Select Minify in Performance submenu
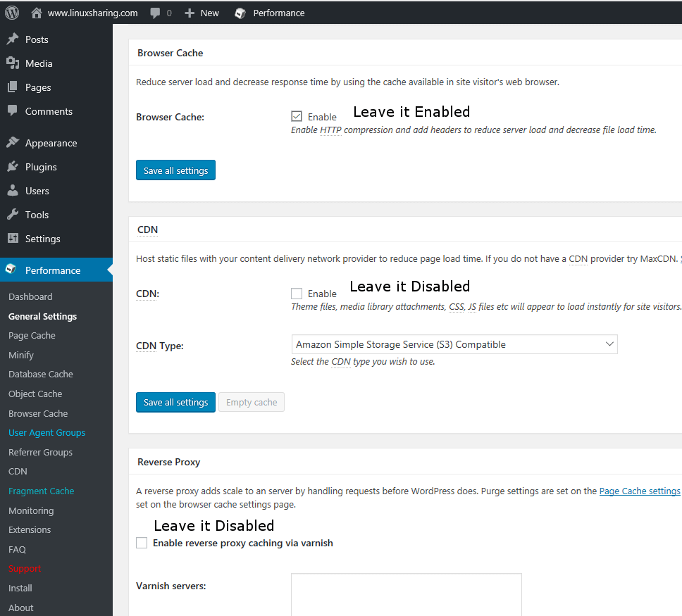682x616 pixels. [21, 355]
